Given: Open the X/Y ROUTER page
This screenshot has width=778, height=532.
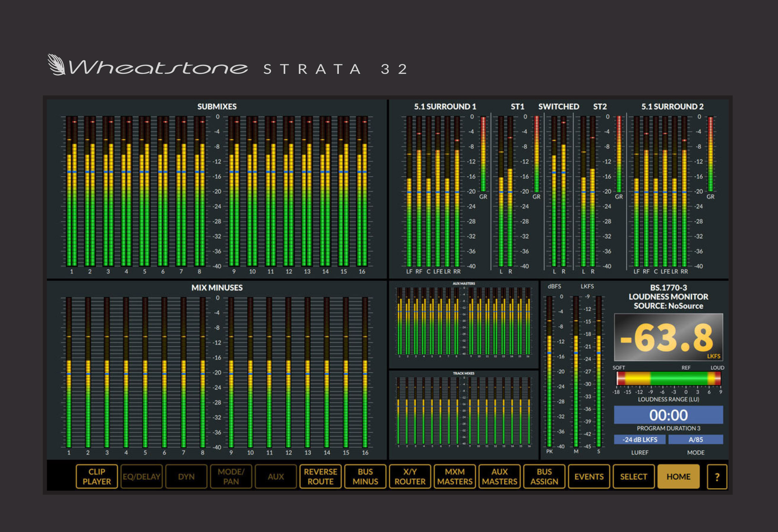Looking at the screenshot, I should pyautogui.click(x=410, y=476).
